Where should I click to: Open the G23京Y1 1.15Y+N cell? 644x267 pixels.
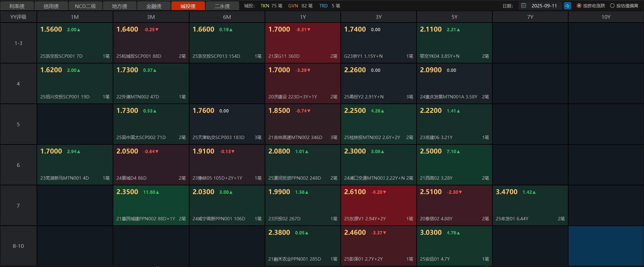pos(379,43)
